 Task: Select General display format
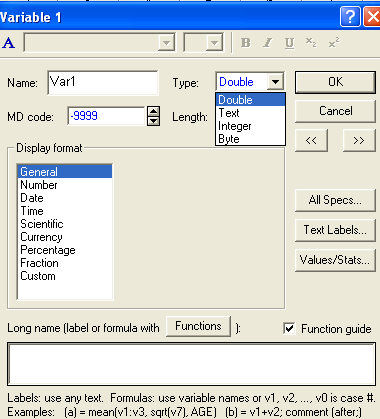tap(65, 172)
